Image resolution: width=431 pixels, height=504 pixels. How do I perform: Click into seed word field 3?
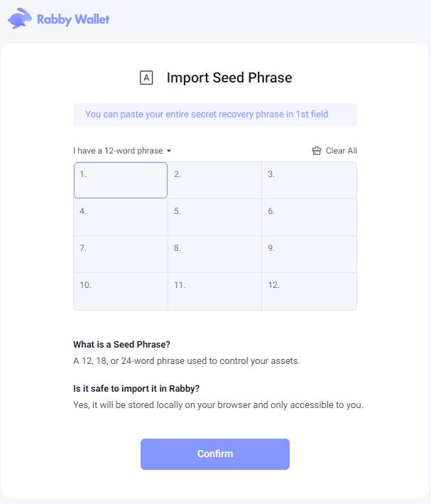coord(309,181)
